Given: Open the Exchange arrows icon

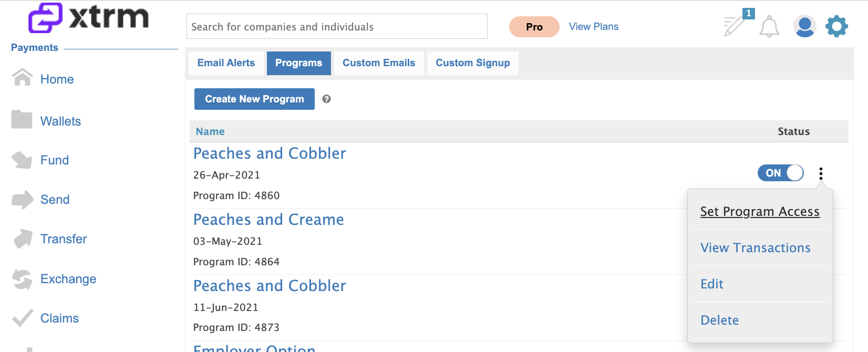Looking at the screenshot, I should 22,279.
